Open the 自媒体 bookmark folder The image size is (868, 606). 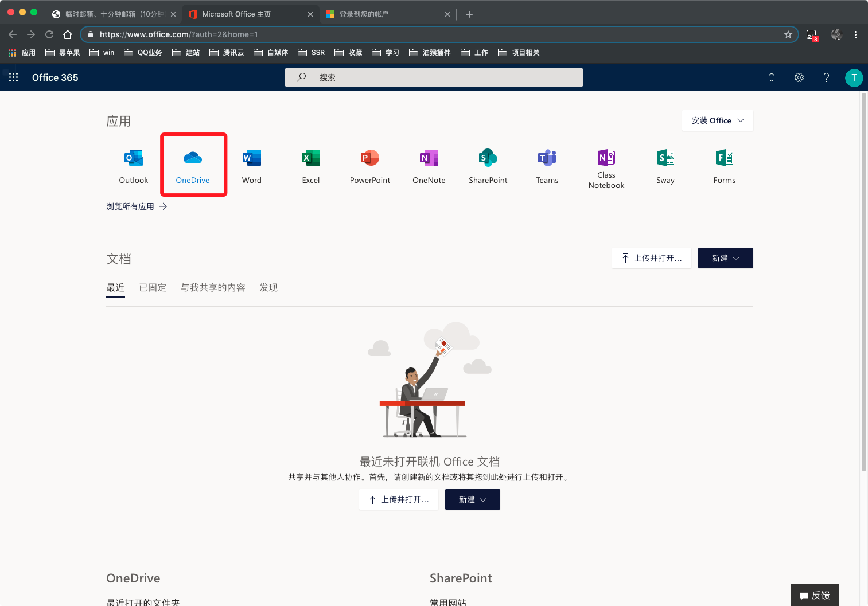[x=271, y=53]
